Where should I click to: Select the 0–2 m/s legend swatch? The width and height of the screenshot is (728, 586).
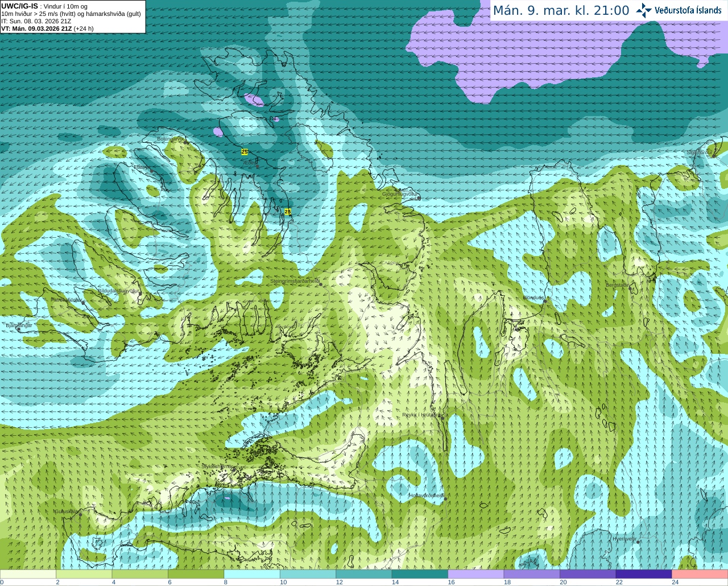[x=28, y=575]
